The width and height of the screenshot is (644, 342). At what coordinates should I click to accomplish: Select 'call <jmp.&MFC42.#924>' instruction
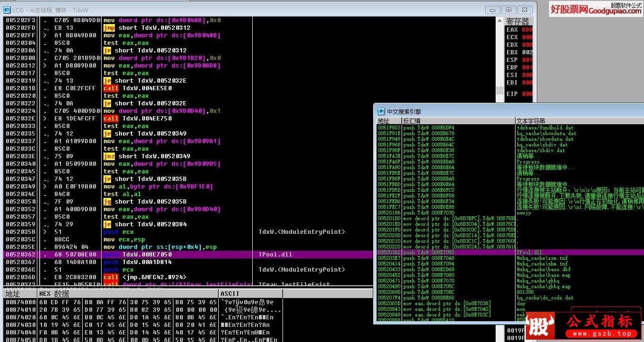(x=145, y=277)
